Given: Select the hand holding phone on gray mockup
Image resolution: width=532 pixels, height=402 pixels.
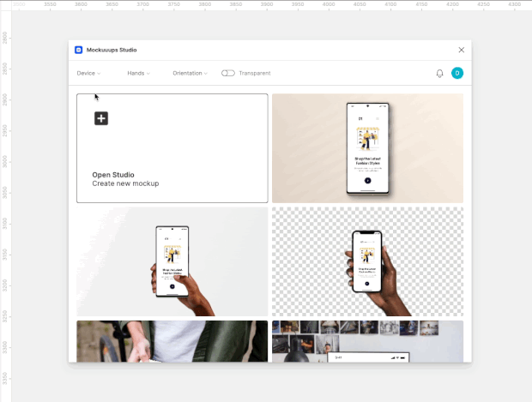Looking at the screenshot, I should (x=172, y=261).
